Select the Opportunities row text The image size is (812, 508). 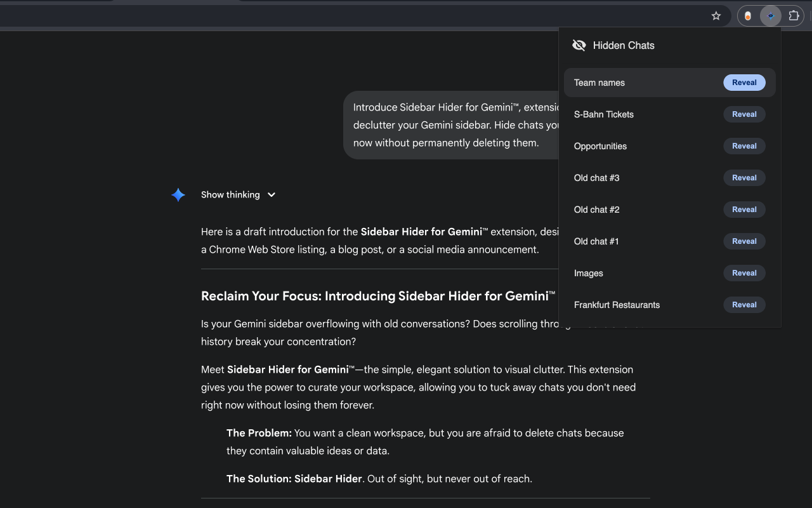coord(600,146)
